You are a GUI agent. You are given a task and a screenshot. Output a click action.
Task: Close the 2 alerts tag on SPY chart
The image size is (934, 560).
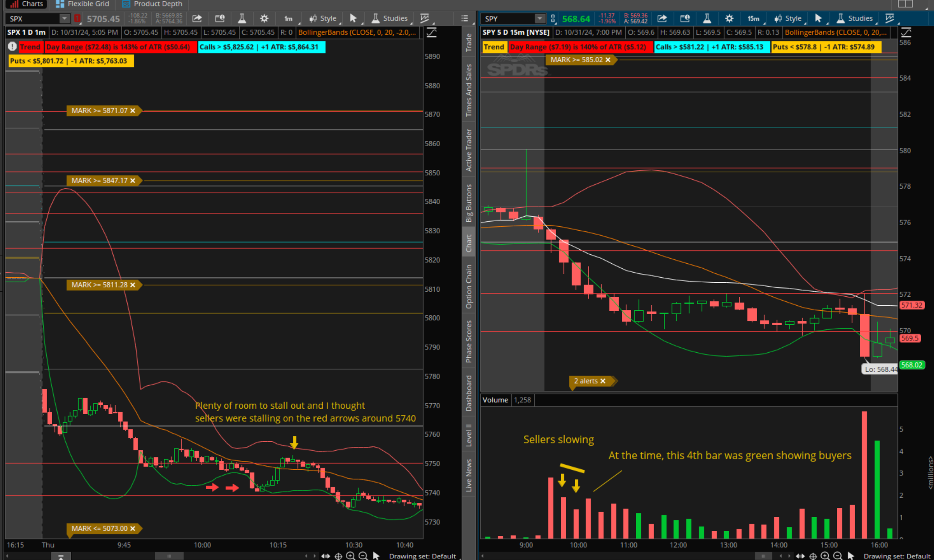603,381
